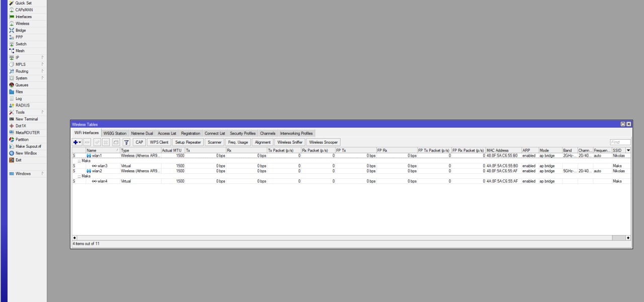Open the CAPsMAN menu entry
This screenshot has height=302, width=644.
(x=23, y=10)
